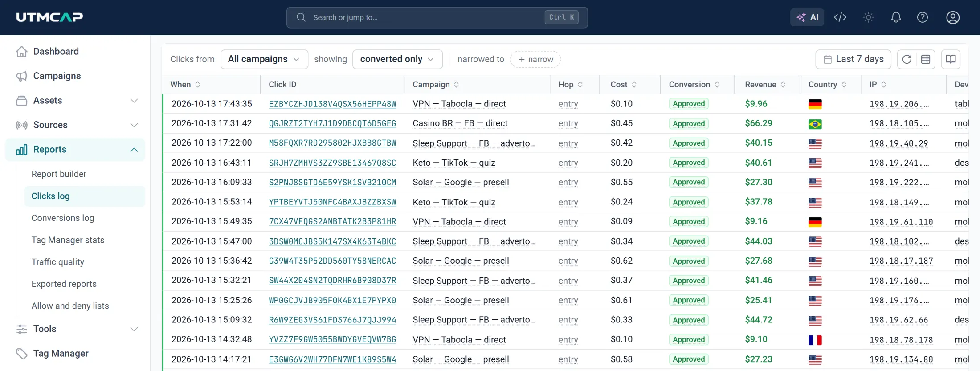Click the Approved badge for Casino BR row
The image size is (980, 371).
coord(689,124)
